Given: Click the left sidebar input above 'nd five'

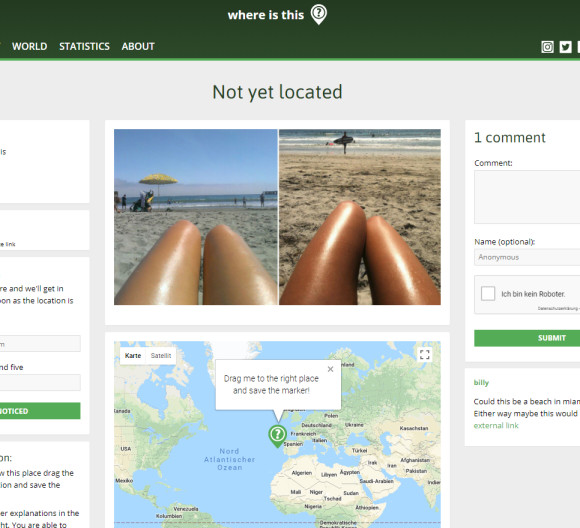Looking at the screenshot, I should (x=40, y=343).
